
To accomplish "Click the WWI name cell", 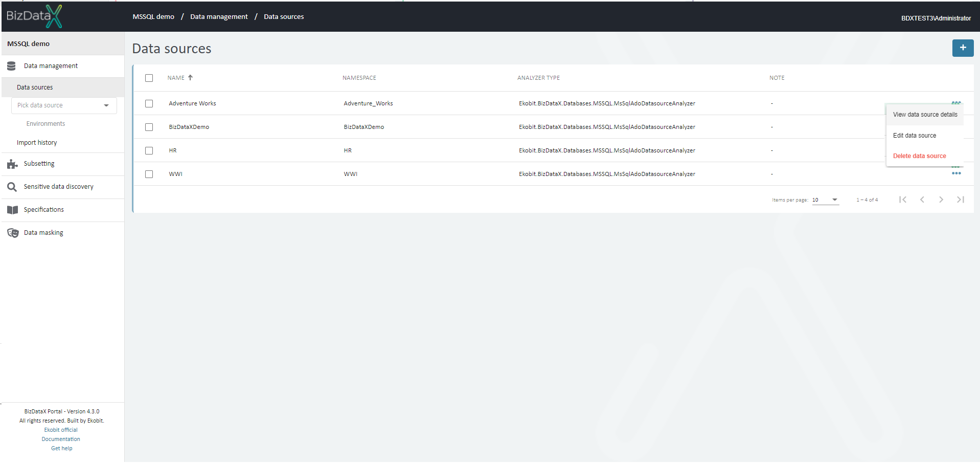I will click(175, 174).
